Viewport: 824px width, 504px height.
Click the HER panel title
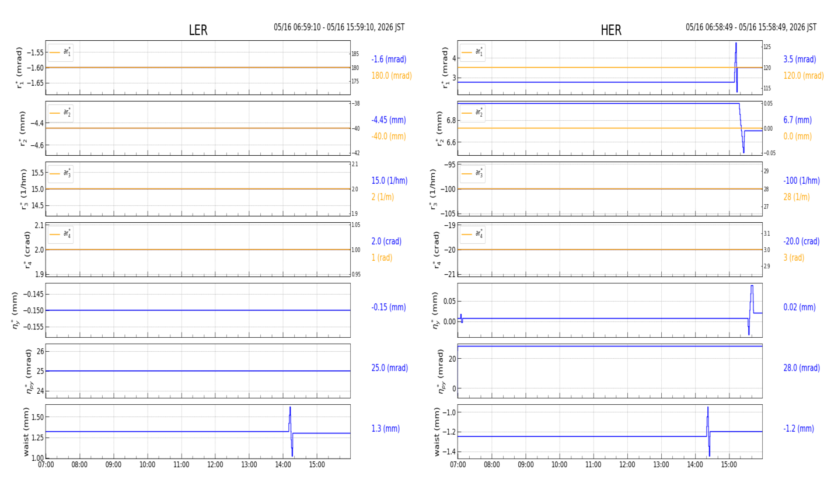click(x=611, y=30)
